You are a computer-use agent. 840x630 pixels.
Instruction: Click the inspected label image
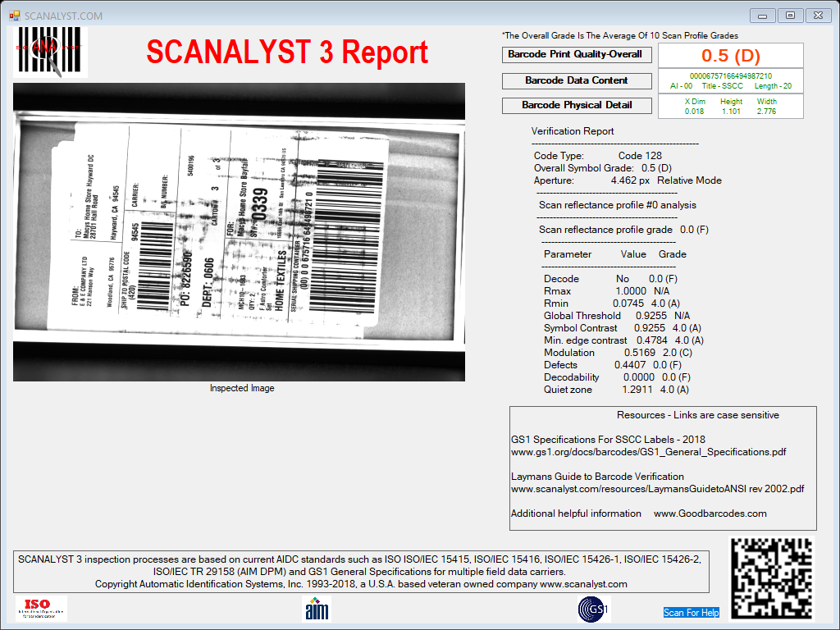tap(239, 232)
